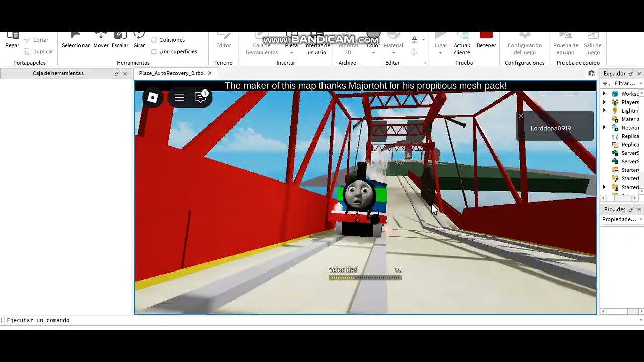Open the in-game chat icon
Screen dimensions: 644x362
tap(201, 97)
